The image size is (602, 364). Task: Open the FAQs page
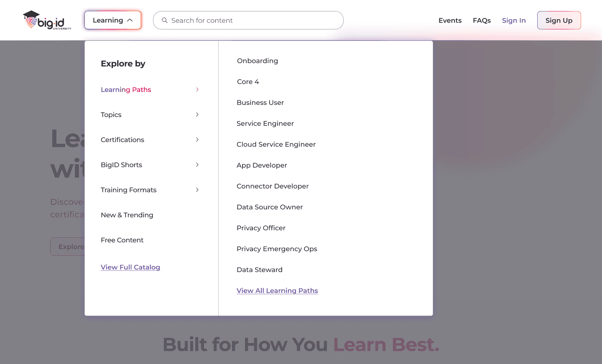482,20
